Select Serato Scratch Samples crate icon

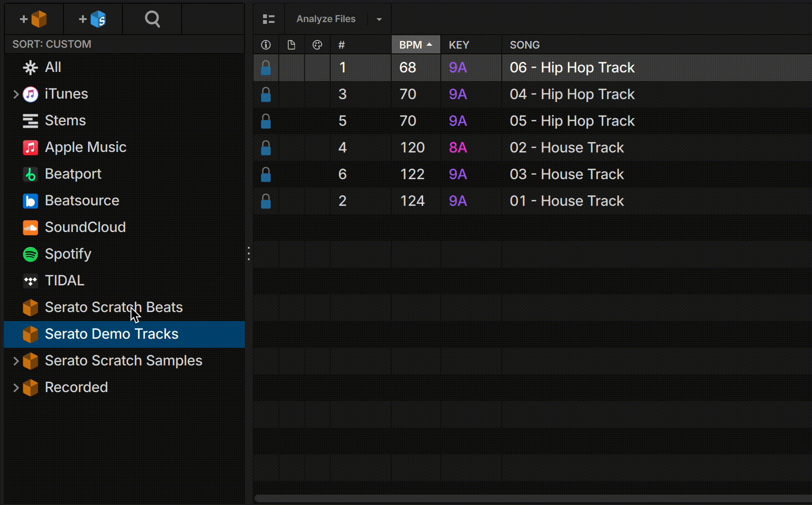[30, 361]
